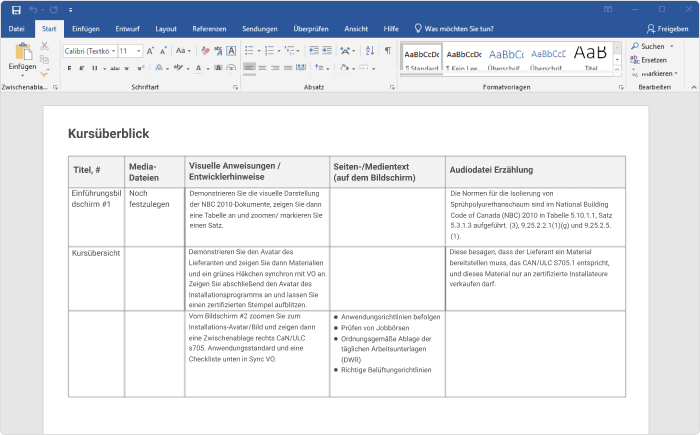Select the Titel style thumbnail
This screenshot has width=700, height=435.
[x=591, y=57]
